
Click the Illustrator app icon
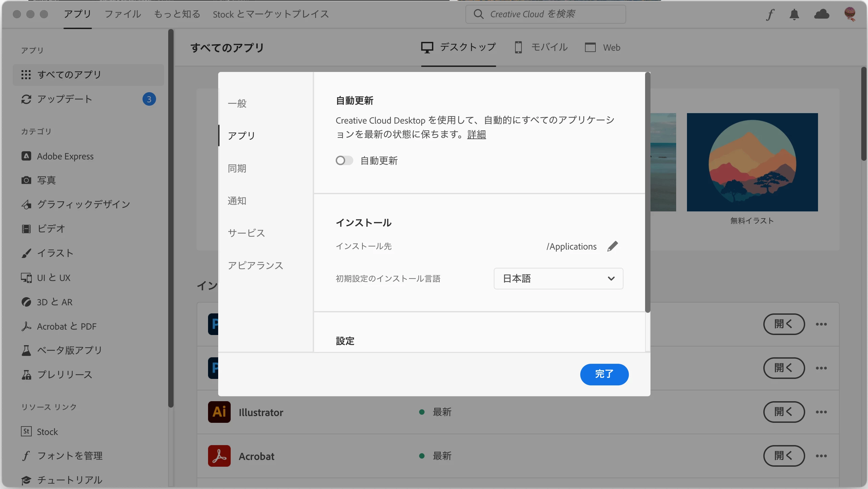click(219, 412)
